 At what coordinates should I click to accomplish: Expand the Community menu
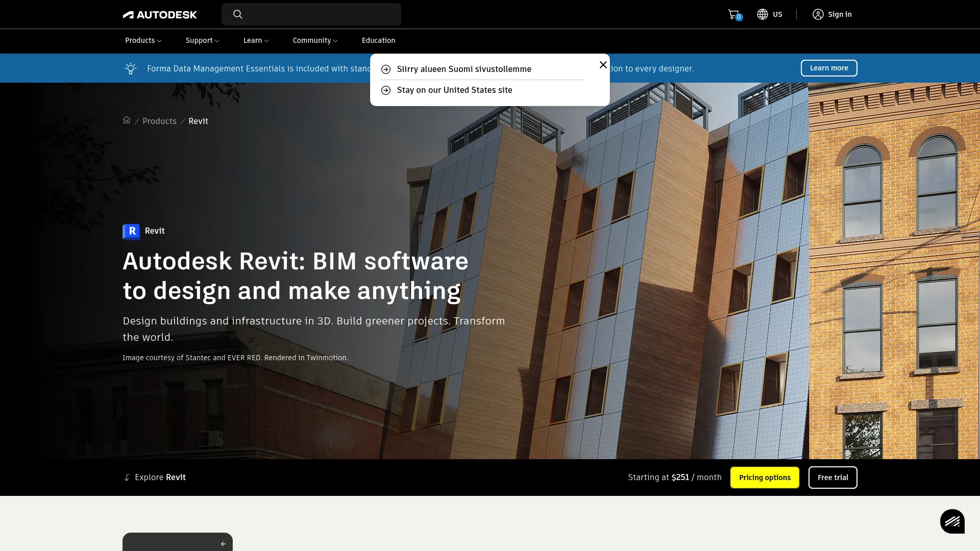pos(315,41)
